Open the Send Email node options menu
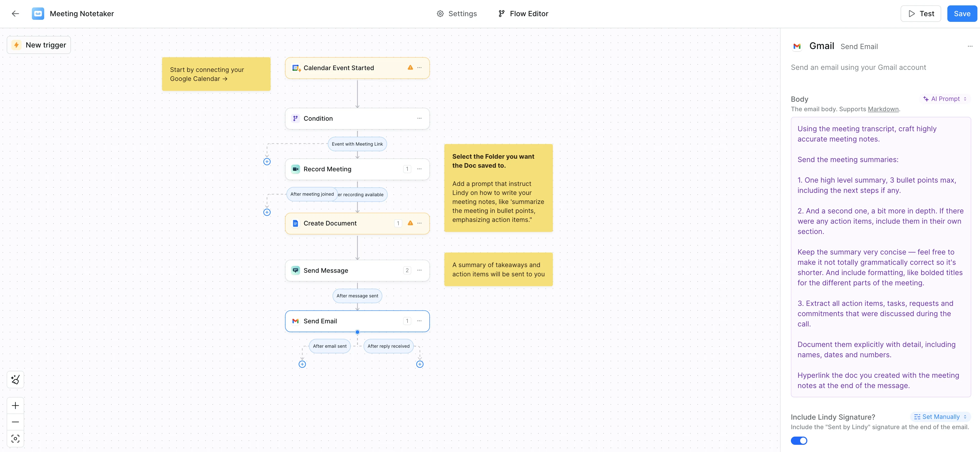The height and width of the screenshot is (452, 980). pyautogui.click(x=419, y=321)
